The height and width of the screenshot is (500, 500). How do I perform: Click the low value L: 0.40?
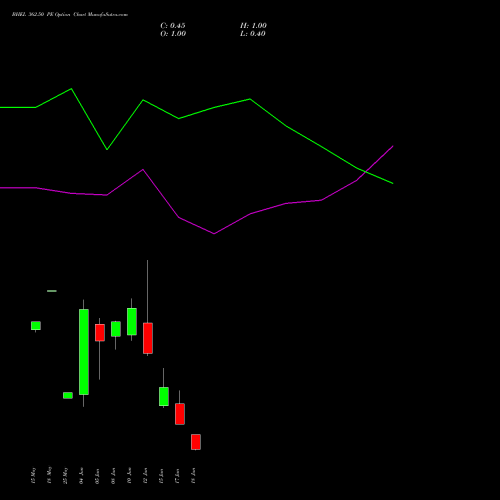pos(253,34)
